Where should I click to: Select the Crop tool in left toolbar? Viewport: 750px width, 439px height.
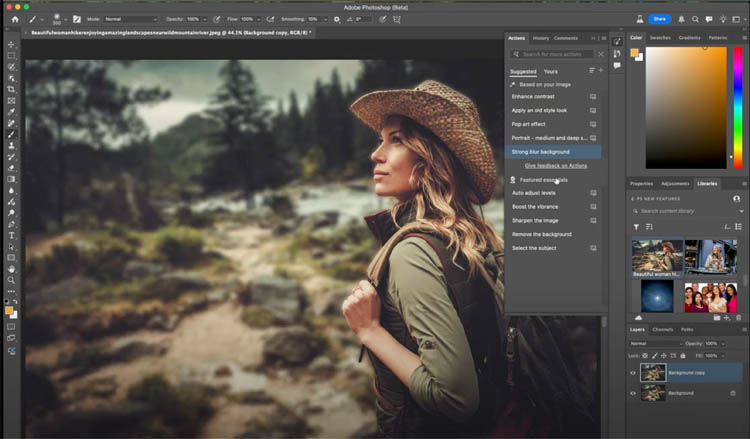(x=11, y=89)
